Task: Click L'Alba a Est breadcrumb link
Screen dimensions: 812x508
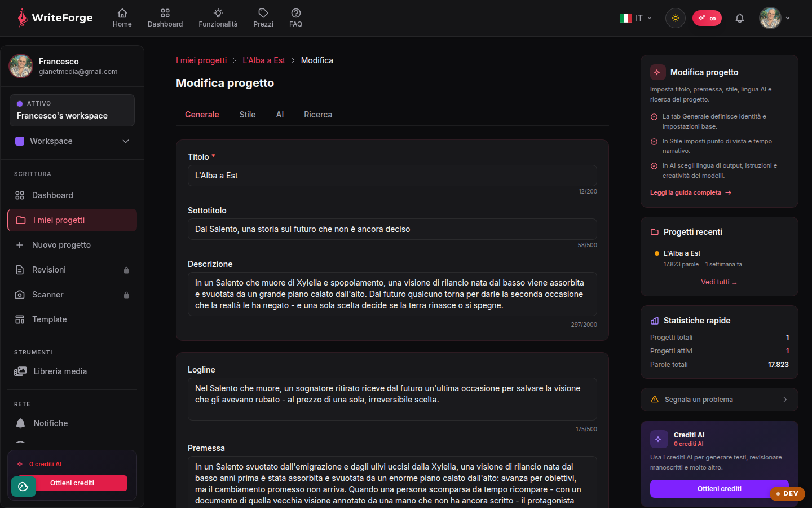Action: pyautogui.click(x=264, y=60)
